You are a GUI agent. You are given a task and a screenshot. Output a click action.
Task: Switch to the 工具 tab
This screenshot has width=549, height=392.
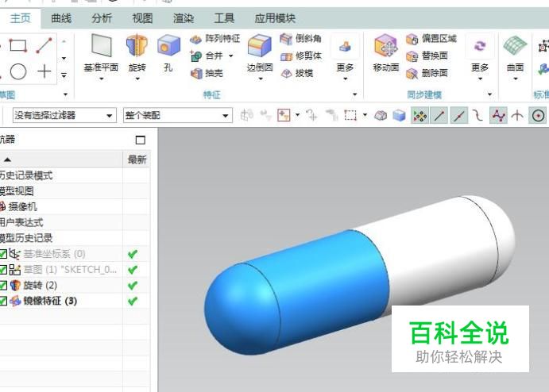224,18
